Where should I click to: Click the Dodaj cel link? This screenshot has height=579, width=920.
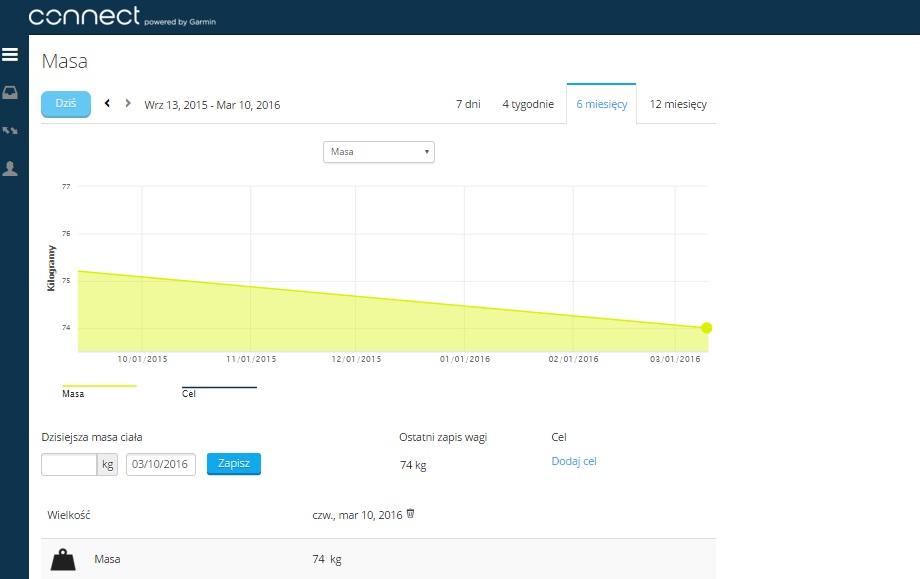tap(573, 461)
